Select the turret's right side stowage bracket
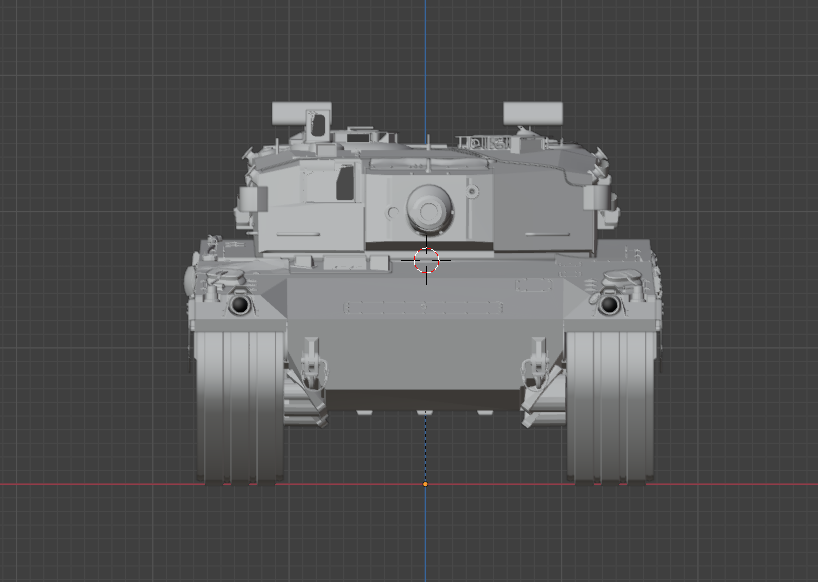The height and width of the screenshot is (582, 818). click(597, 198)
